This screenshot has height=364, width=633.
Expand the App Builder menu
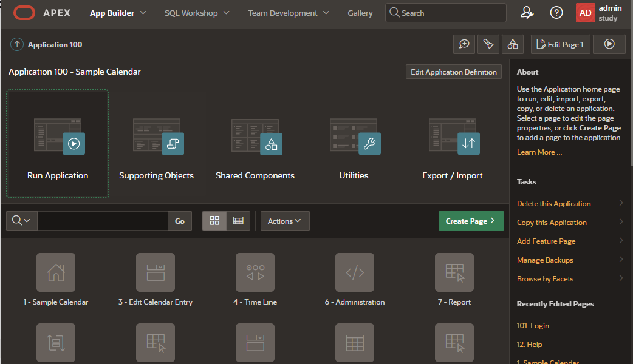pyautogui.click(x=118, y=13)
